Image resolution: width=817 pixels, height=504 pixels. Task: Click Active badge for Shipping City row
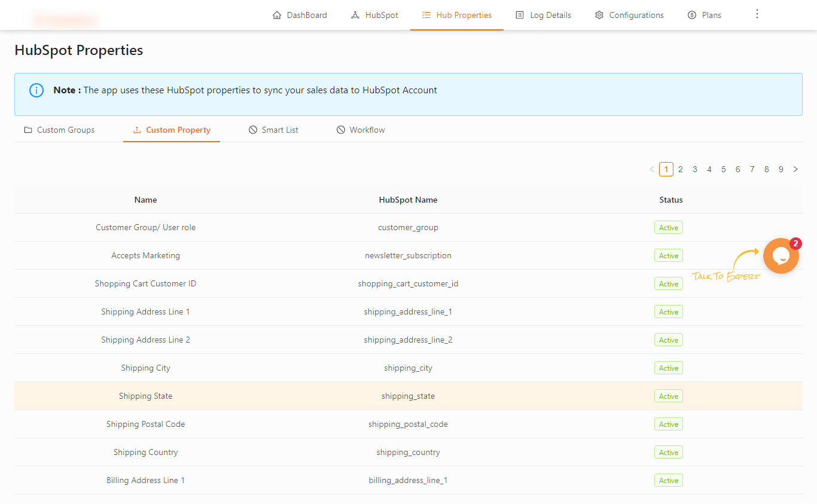click(669, 368)
